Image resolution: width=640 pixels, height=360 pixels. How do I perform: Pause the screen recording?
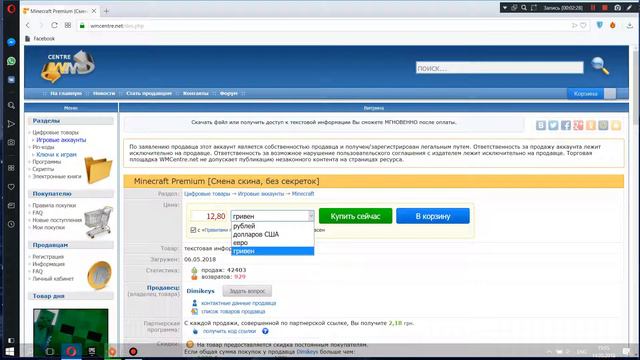pos(593,8)
